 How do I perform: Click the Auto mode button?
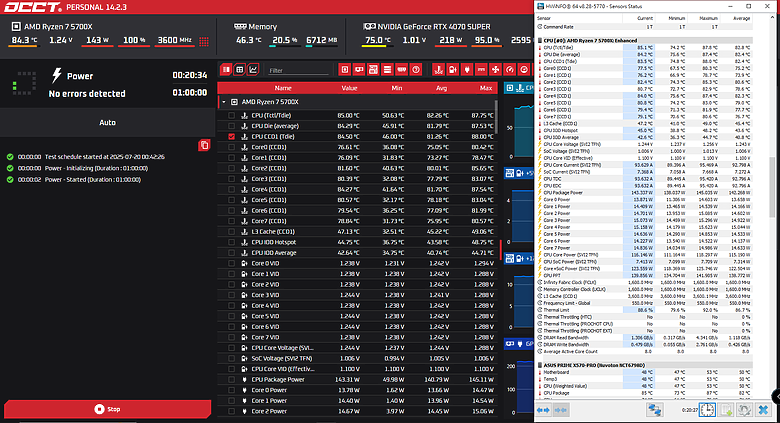pyautogui.click(x=107, y=122)
